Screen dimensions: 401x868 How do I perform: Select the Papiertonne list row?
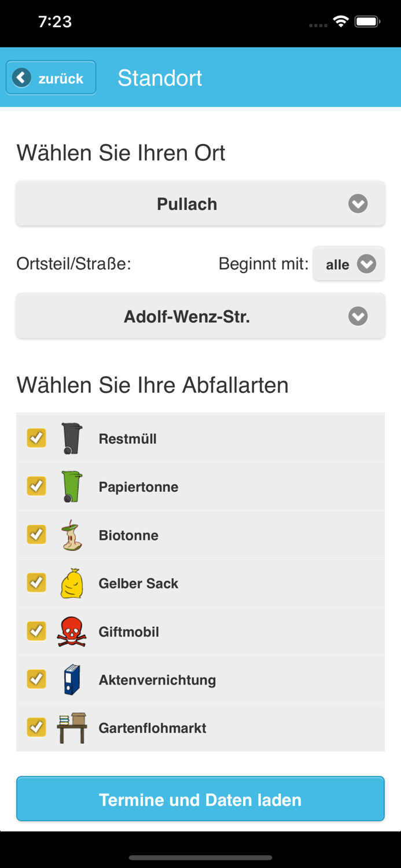pyautogui.click(x=200, y=486)
